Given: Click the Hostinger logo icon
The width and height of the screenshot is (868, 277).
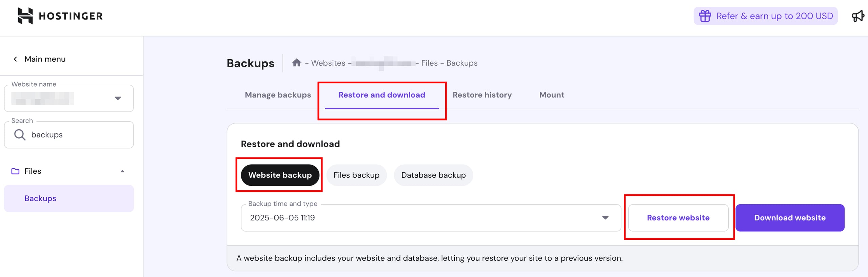Looking at the screenshot, I should [25, 16].
